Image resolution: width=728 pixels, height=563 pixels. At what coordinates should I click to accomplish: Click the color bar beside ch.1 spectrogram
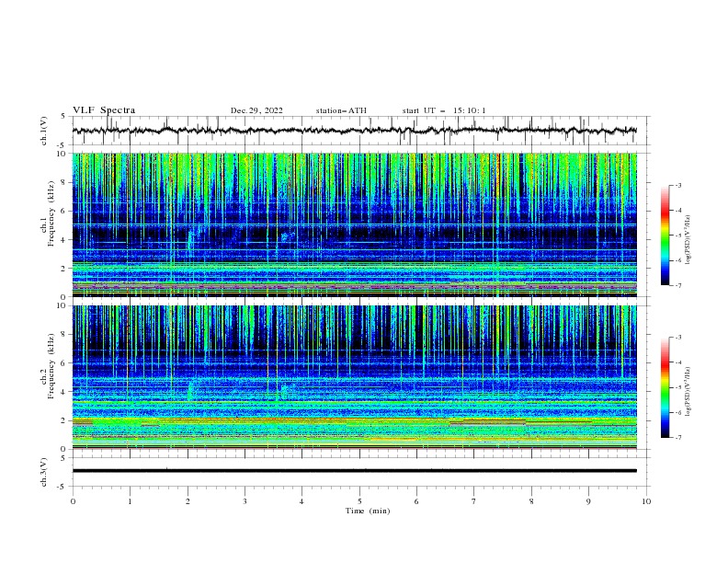[x=665, y=236]
